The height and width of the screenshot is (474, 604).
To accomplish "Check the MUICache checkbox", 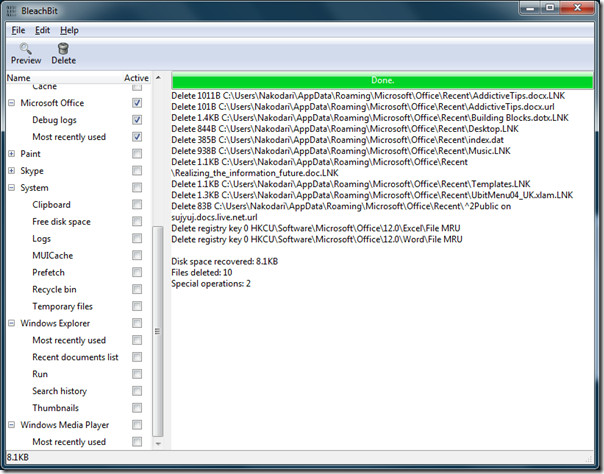I will pos(137,255).
